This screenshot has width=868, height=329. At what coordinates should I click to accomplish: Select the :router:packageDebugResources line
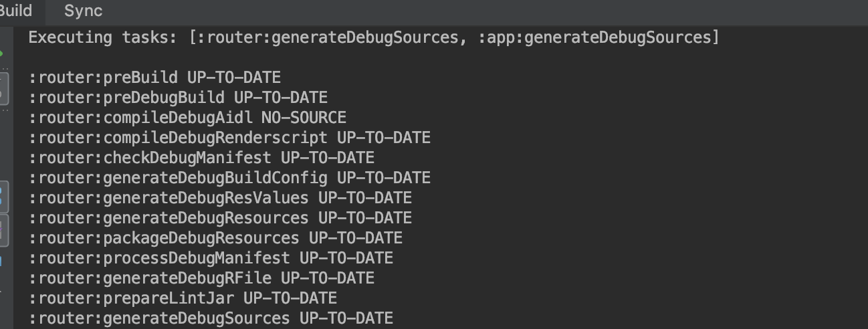(x=215, y=238)
